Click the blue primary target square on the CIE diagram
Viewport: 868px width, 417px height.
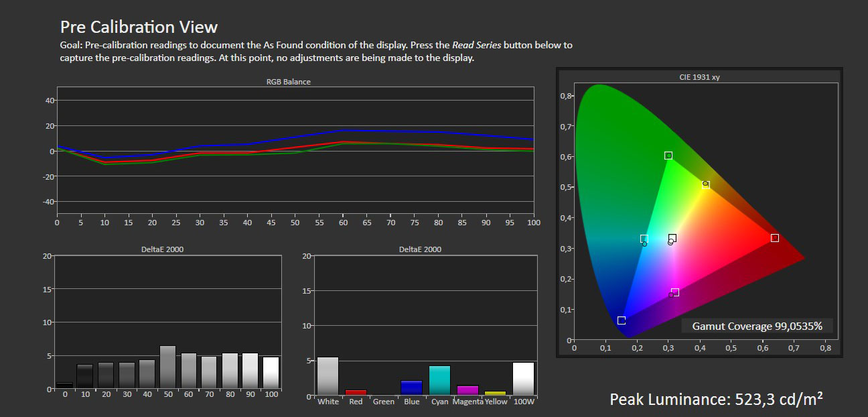click(x=622, y=320)
